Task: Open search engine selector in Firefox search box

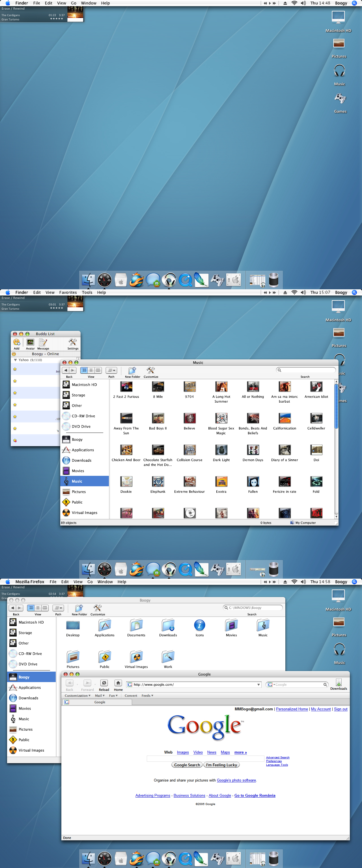Action: coord(271,685)
